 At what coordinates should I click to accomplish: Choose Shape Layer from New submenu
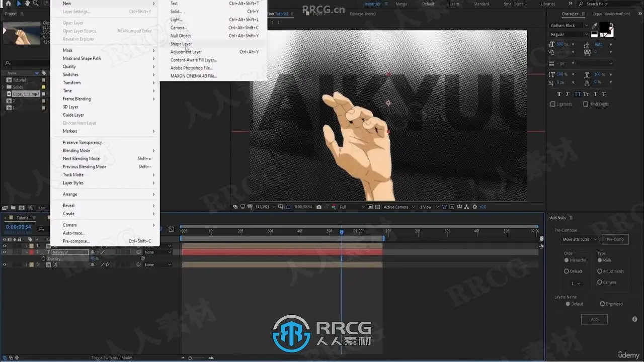click(x=181, y=44)
